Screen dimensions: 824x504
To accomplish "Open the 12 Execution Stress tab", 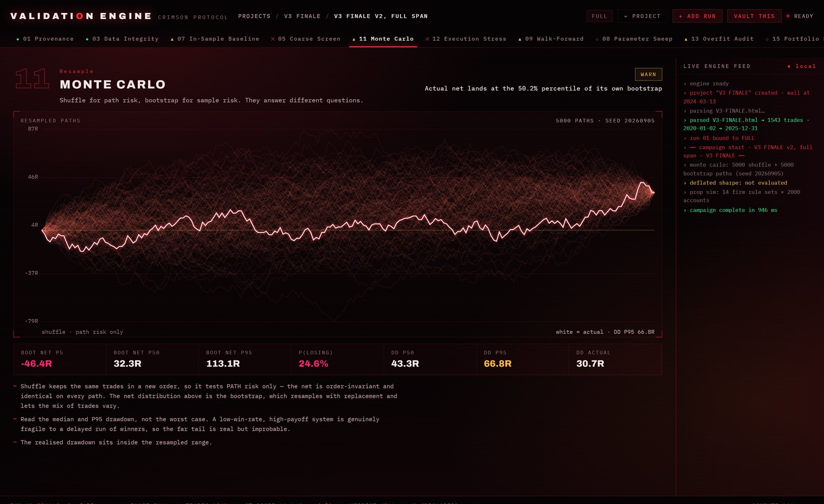I will [466, 39].
